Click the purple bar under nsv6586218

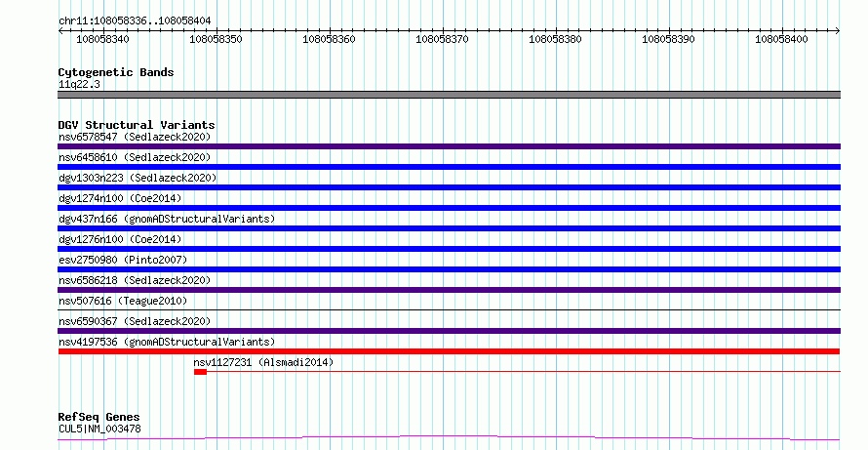point(449,290)
